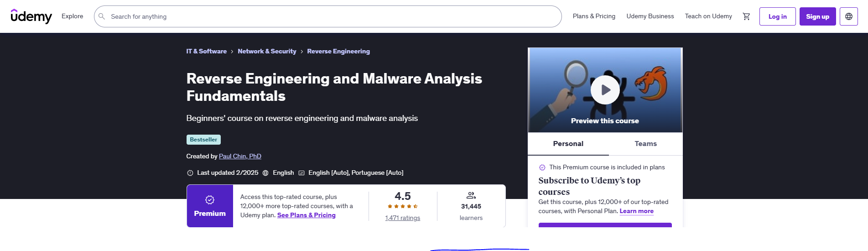The image size is (868, 251).
Task: Switch to the Personal tab
Action: tap(568, 144)
